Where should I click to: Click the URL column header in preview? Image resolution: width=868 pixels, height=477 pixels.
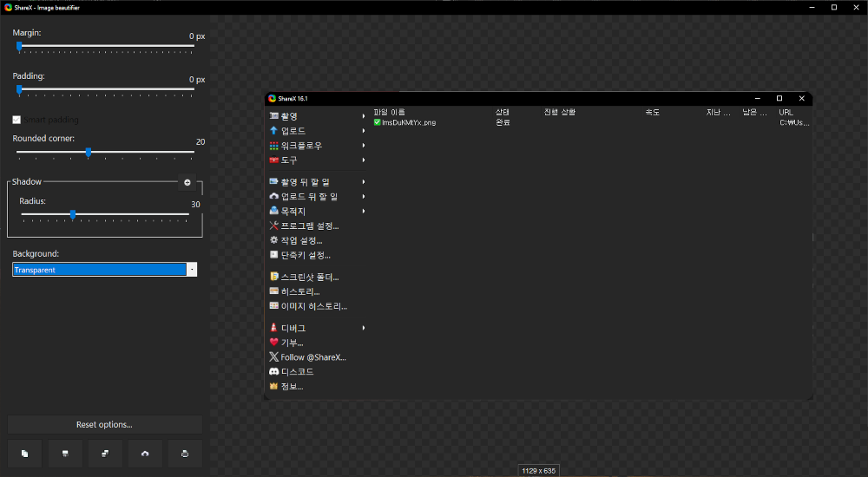(786, 113)
